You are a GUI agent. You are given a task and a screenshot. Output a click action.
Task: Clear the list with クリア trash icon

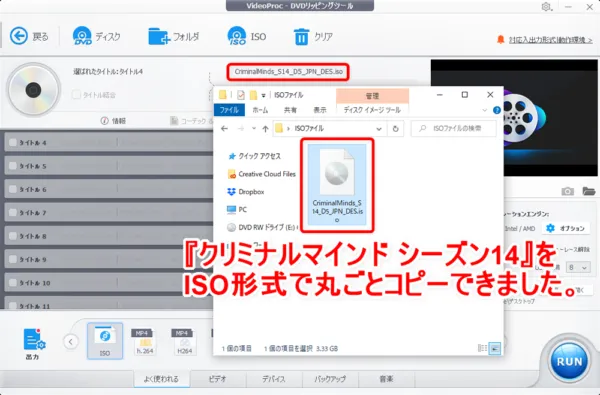point(301,37)
